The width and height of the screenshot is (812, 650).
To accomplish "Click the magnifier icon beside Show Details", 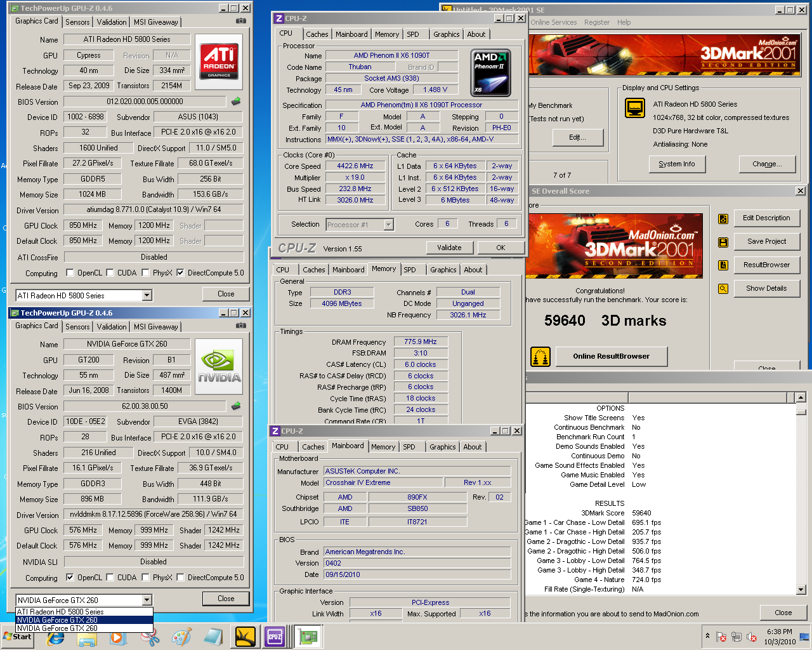I will coord(723,289).
